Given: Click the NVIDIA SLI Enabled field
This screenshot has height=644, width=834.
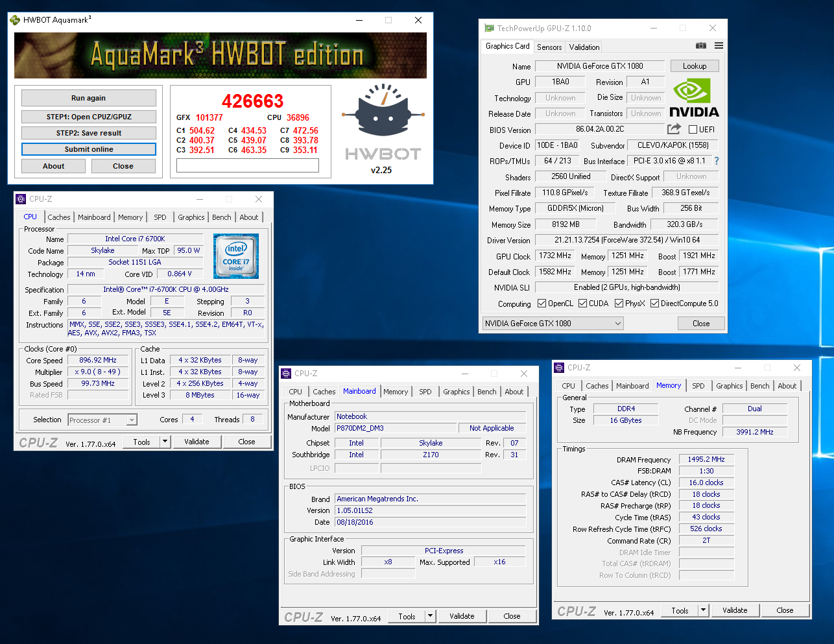Looking at the screenshot, I should [x=627, y=287].
